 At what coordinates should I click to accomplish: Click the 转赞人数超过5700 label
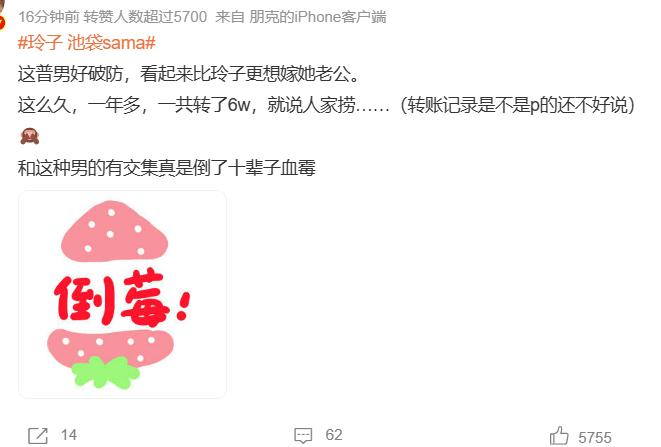coord(145,17)
